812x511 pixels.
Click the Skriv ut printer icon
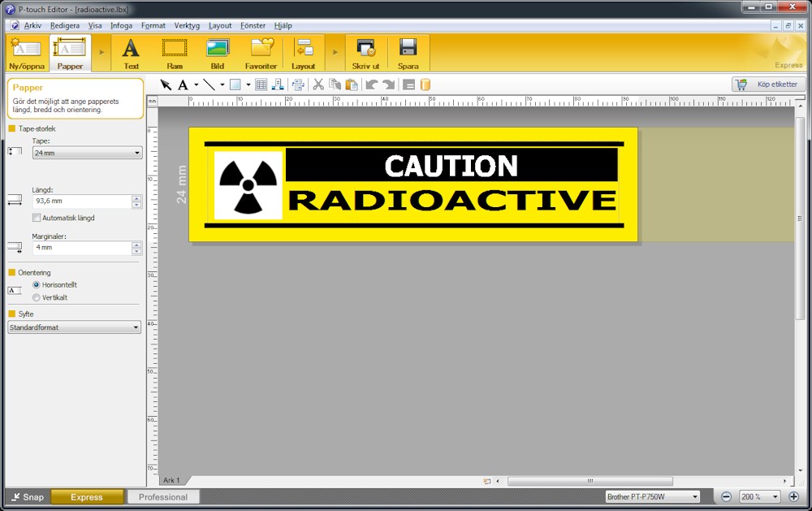365,54
